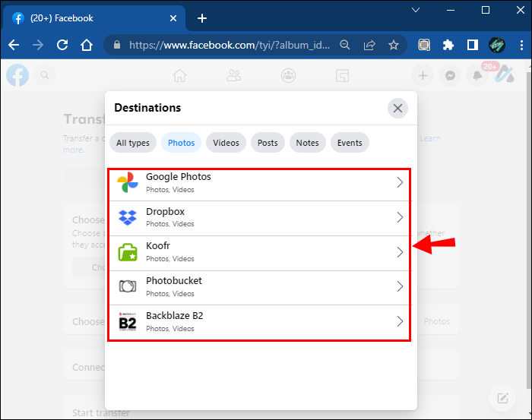The height and width of the screenshot is (420, 532).
Task: Open the browser Extensions puzzle icon
Action: point(448,45)
